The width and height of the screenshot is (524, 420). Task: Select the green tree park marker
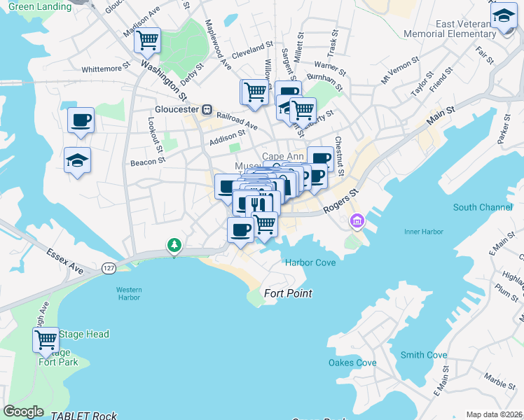point(174,246)
